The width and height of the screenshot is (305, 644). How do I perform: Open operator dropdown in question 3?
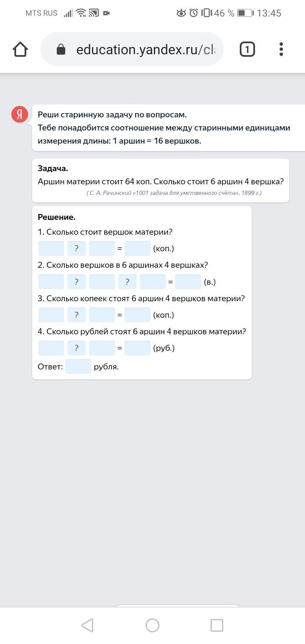click(76, 315)
